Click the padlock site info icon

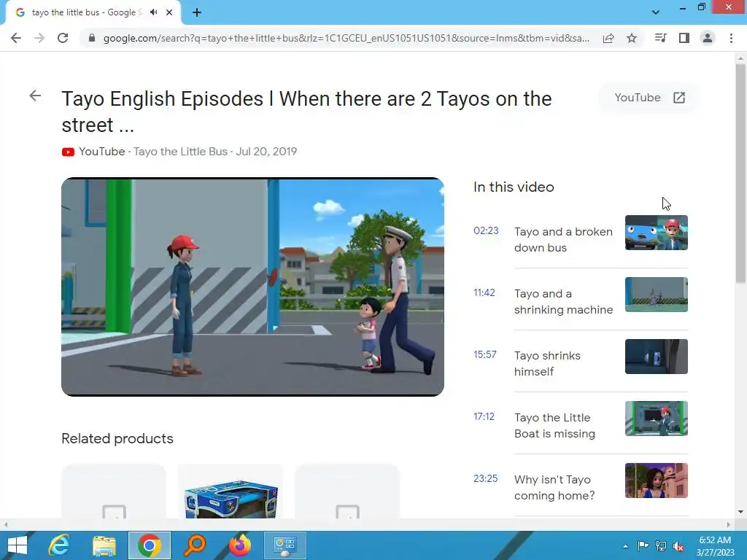point(92,38)
